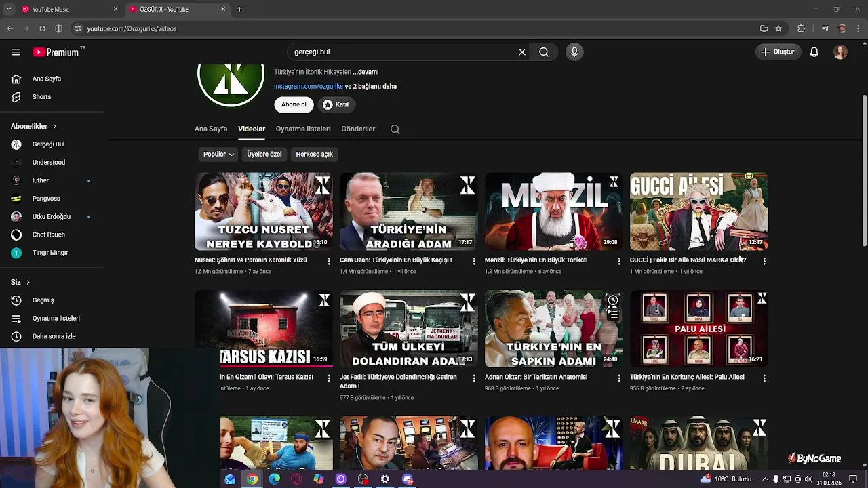Click the Abone ol button
This screenshot has width=868, height=488.
(x=294, y=104)
